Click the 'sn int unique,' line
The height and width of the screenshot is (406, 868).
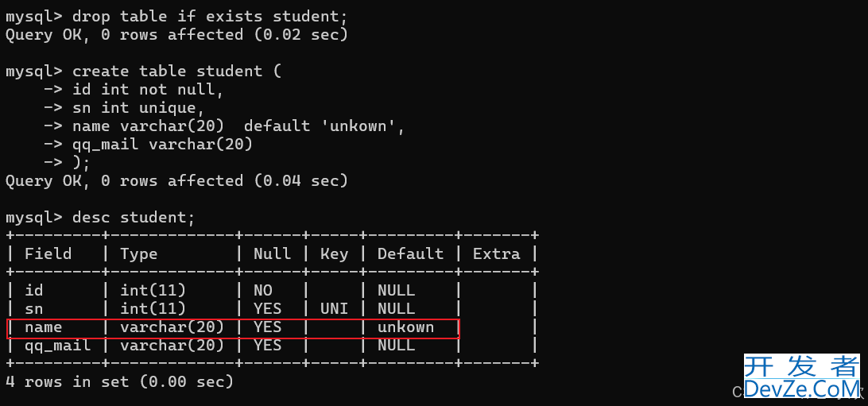[x=124, y=108]
